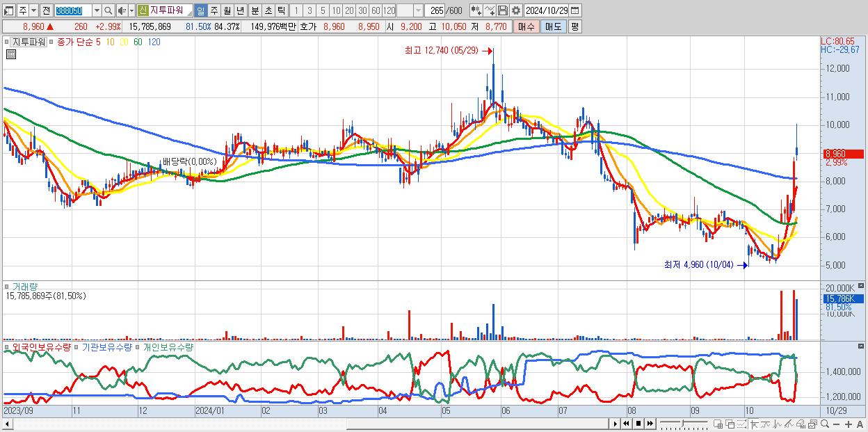Click the green 신 badge icon
This screenshot has height=432, width=868.
coord(143,10)
